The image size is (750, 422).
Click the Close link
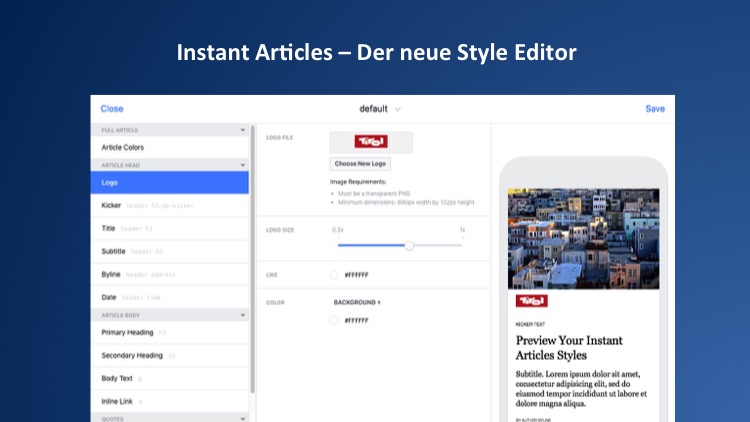(x=112, y=108)
